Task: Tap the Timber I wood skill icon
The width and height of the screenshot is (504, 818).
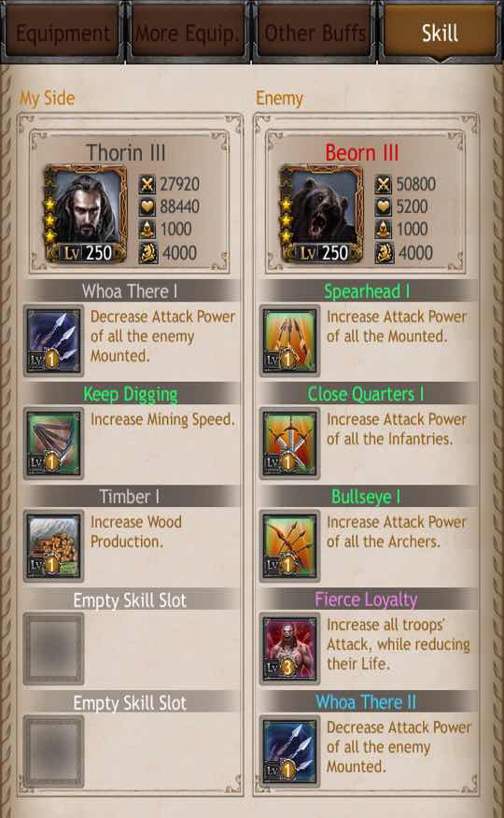Action: click(54, 545)
